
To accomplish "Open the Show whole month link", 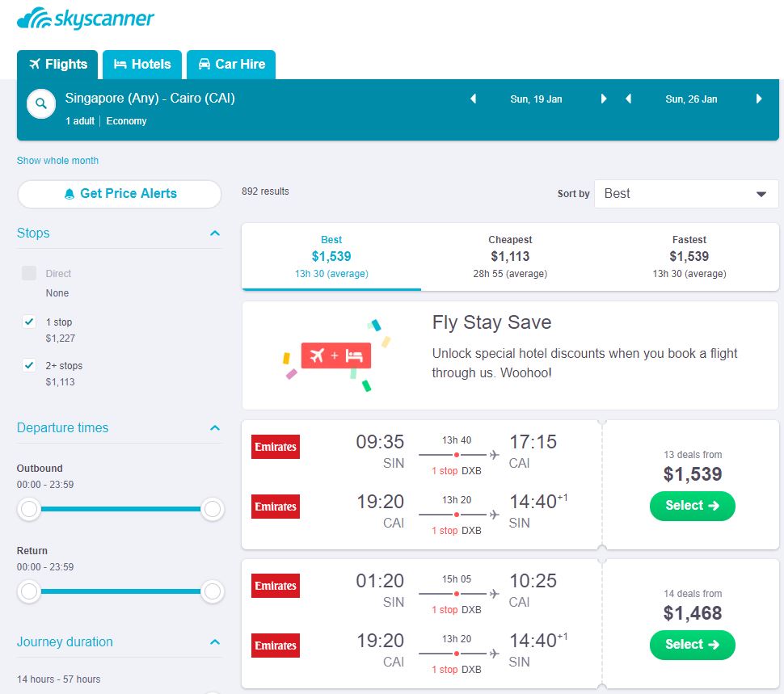I will (57, 161).
